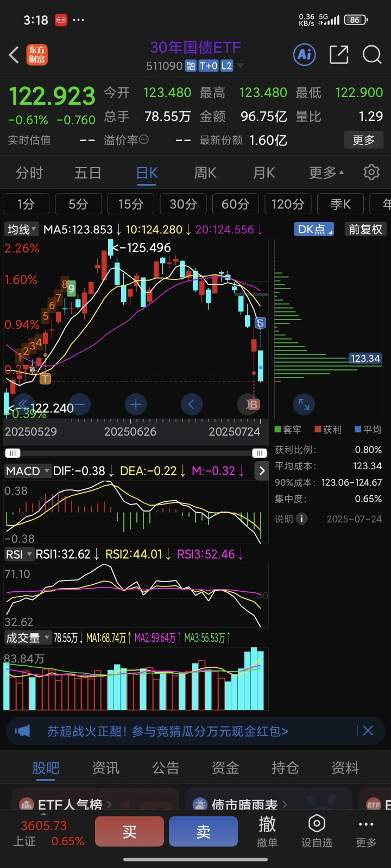Viewport: 391px width, 868px height.
Task: Tap the red 买 buy button
Action: [129, 832]
